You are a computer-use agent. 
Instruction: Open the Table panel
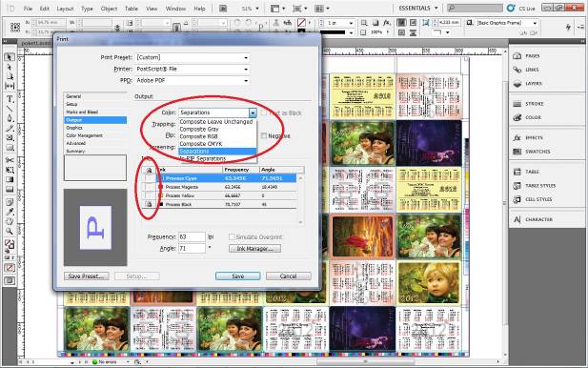[x=526, y=172]
